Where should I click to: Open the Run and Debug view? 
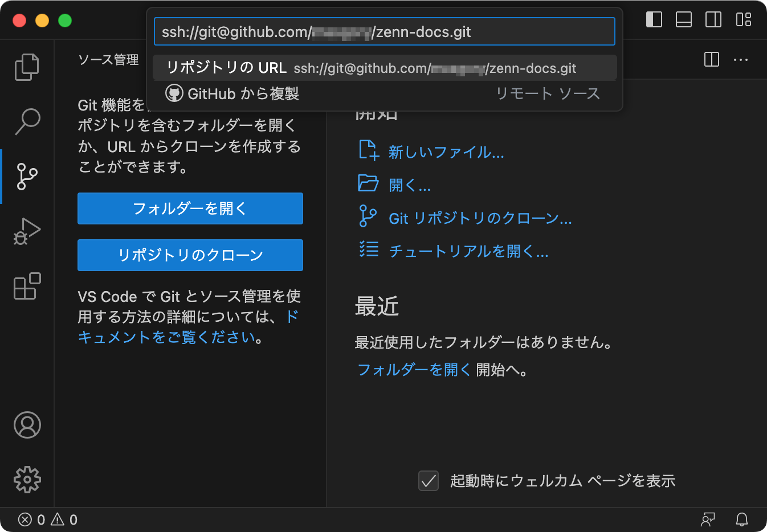click(27, 231)
